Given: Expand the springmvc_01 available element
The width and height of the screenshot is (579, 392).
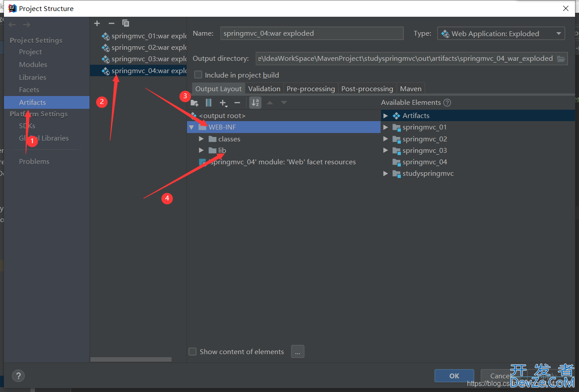Looking at the screenshot, I should pos(385,127).
